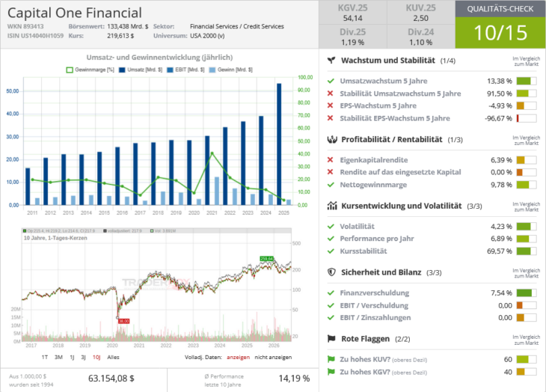Click the 38.00 low price marker

123,321
